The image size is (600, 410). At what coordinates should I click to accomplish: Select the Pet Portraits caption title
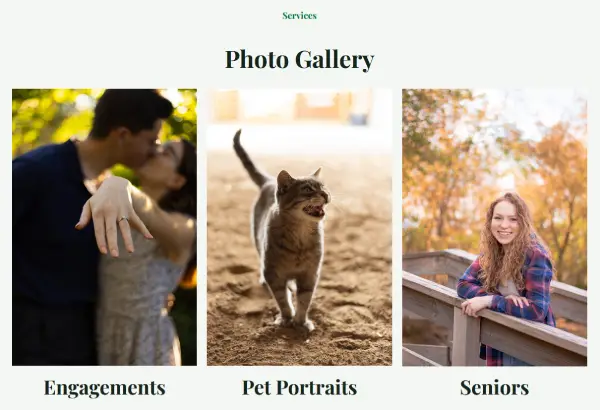[299, 387]
